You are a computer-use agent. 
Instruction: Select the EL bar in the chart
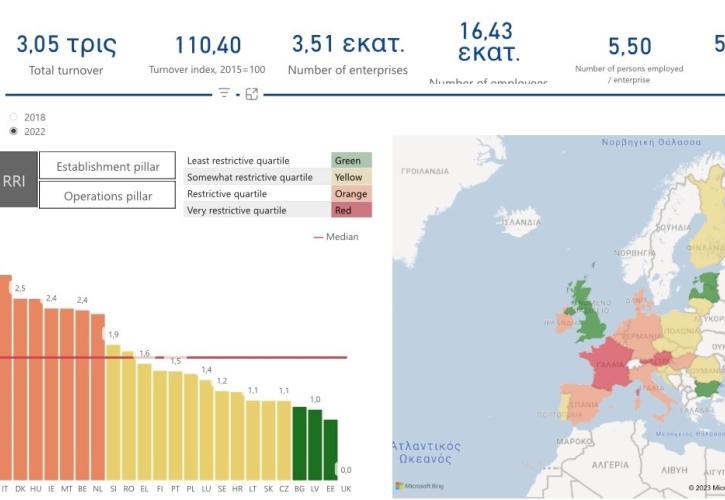click(144, 422)
